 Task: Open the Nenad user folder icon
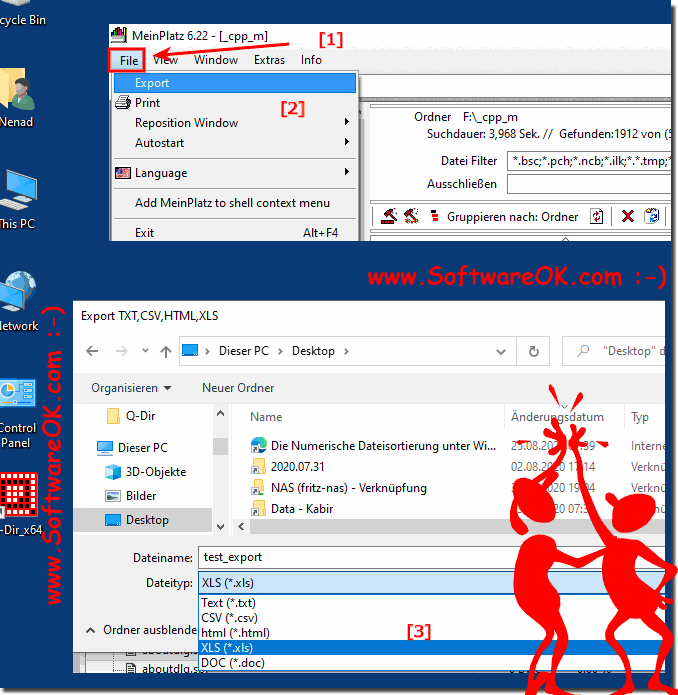(x=17, y=98)
